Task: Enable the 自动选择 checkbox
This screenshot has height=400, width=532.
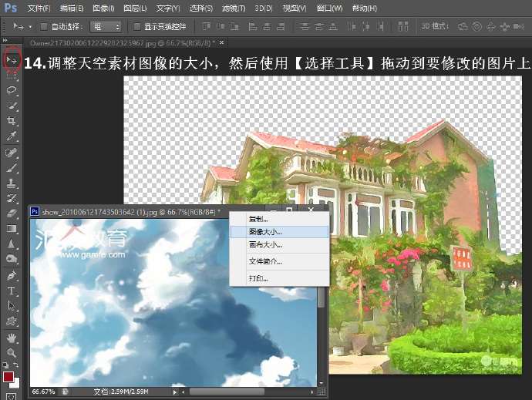Action: 44,26
